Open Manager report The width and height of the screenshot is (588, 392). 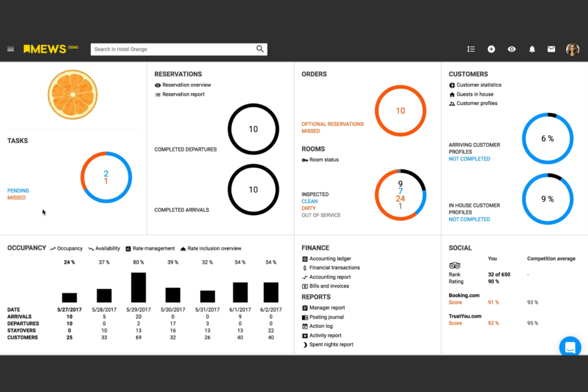(327, 308)
